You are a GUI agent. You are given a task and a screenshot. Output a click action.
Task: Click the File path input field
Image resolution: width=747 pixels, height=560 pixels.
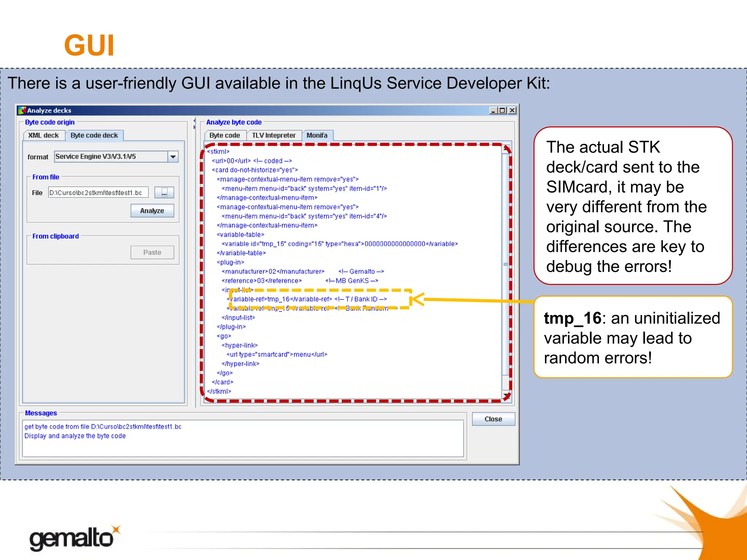[x=98, y=192]
